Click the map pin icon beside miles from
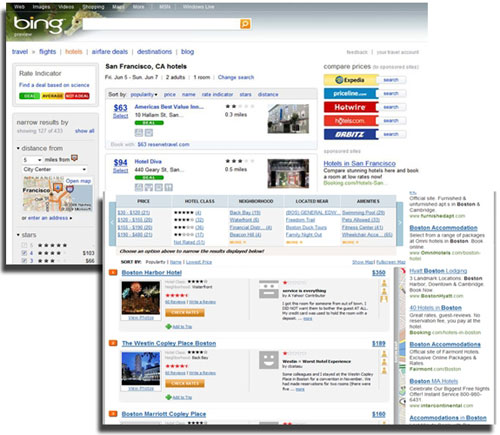Screen dimensions: 500x435 [x=74, y=158]
